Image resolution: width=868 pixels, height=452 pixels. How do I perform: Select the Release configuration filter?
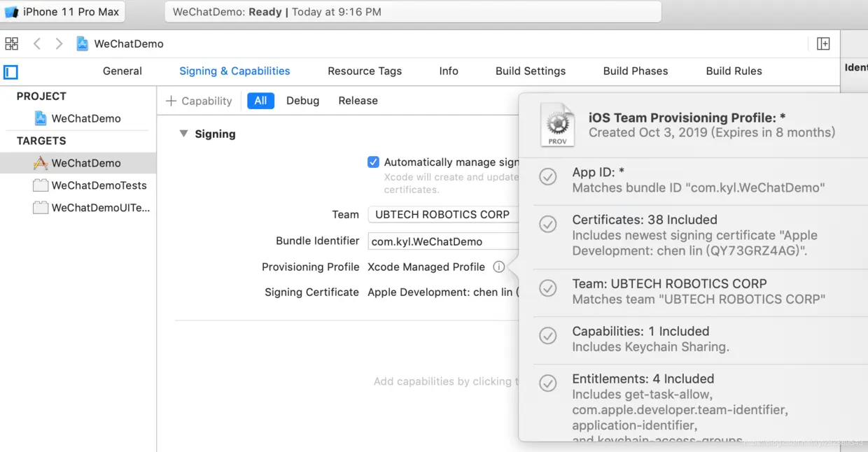(358, 101)
